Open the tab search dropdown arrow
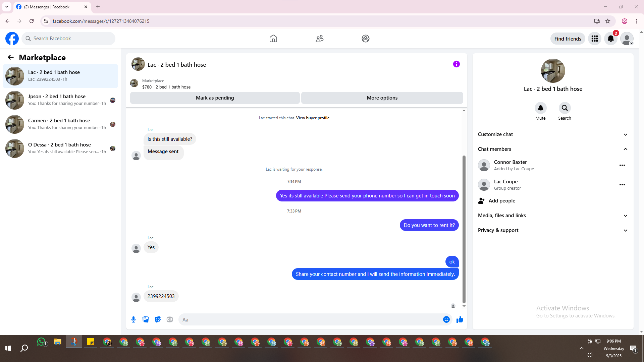This screenshot has width=644, height=362. [x=7, y=7]
